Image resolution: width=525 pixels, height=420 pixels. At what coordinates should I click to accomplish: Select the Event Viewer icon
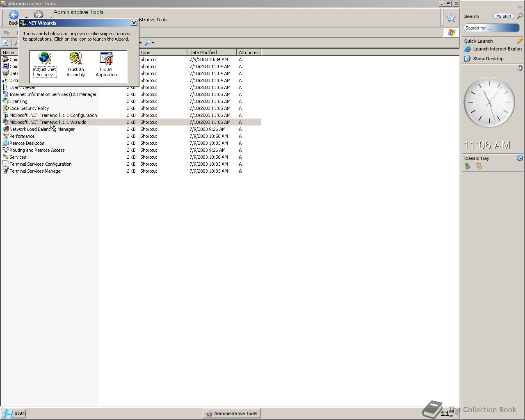click(5, 87)
